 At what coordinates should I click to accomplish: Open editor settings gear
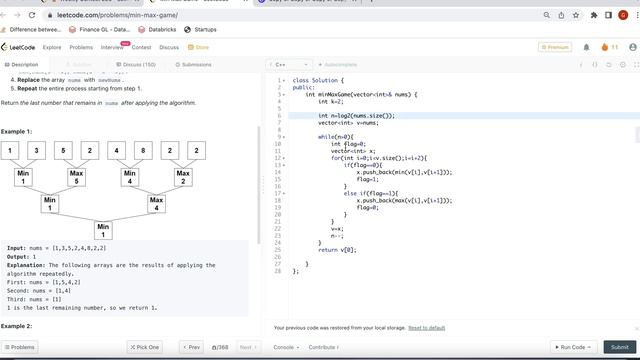(623, 65)
